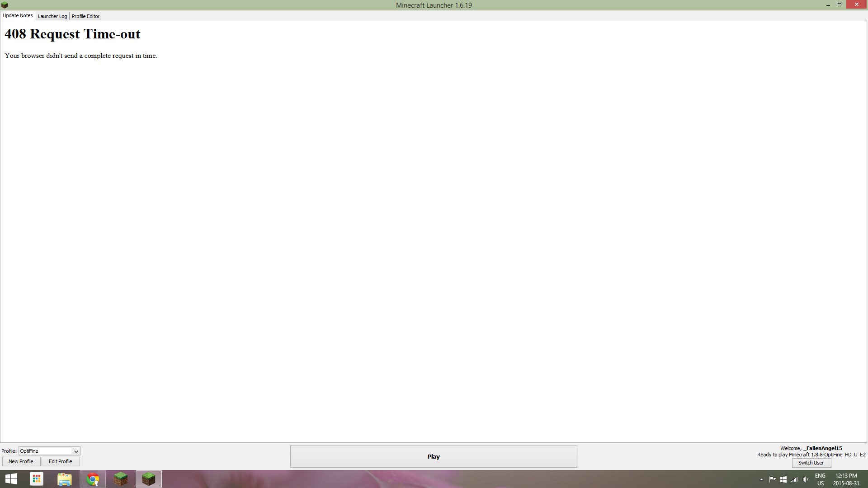Viewport: 868px width, 488px height.
Task: Click the Switch User button
Action: pyautogui.click(x=811, y=463)
